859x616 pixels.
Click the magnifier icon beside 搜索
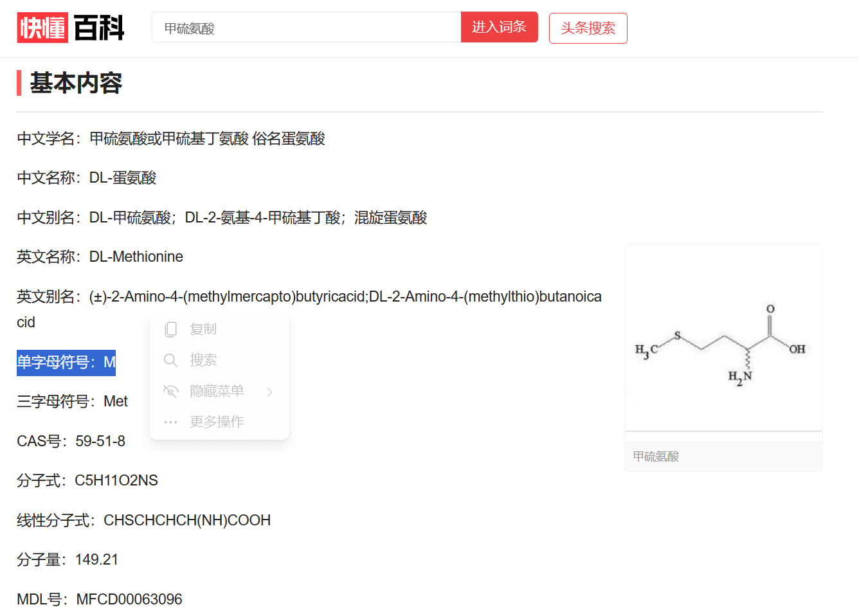tap(170, 360)
